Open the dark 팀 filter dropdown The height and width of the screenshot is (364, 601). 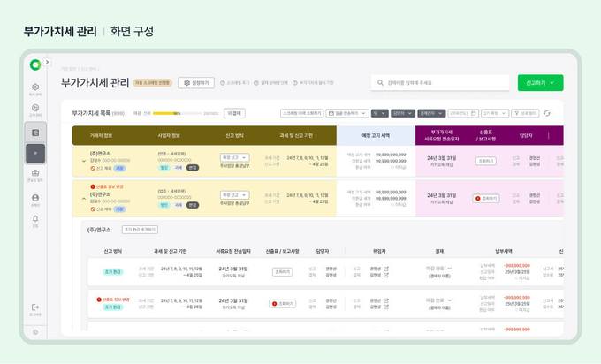click(379, 113)
